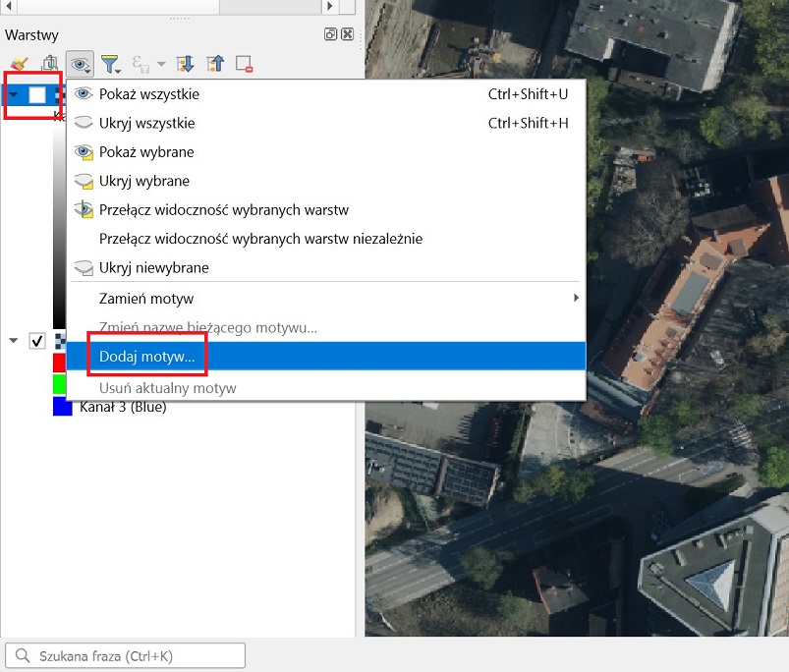Click the expression filter epsilon icon
Viewport: 789px width, 672px height.
coord(140,64)
